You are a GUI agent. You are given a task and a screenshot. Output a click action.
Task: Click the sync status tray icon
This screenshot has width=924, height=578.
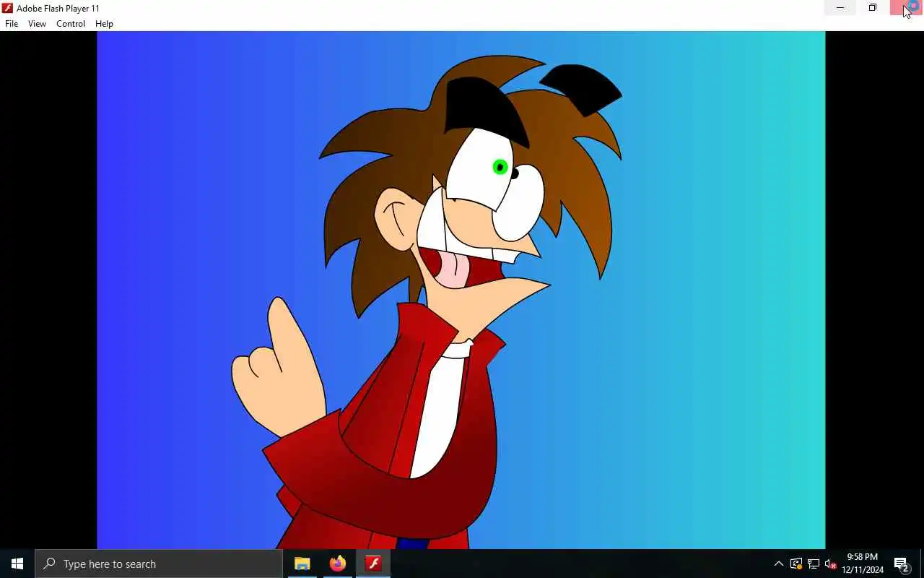pos(796,564)
